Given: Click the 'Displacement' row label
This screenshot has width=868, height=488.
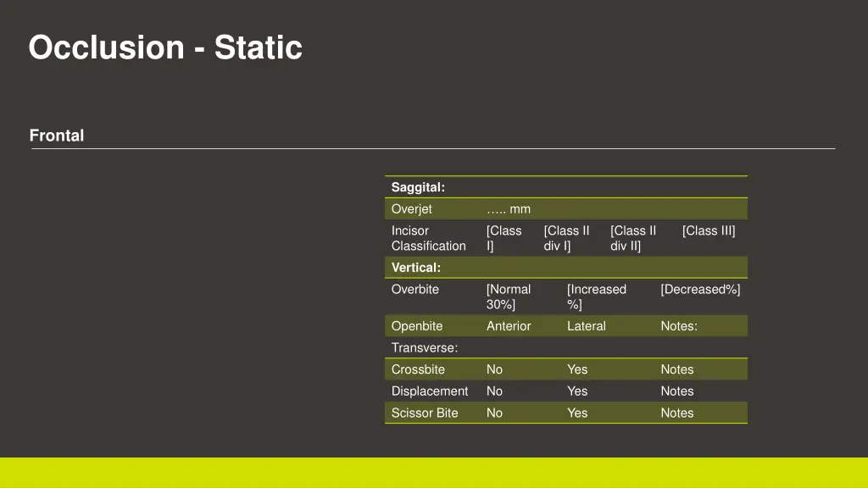Looking at the screenshot, I should click(x=430, y=391).
